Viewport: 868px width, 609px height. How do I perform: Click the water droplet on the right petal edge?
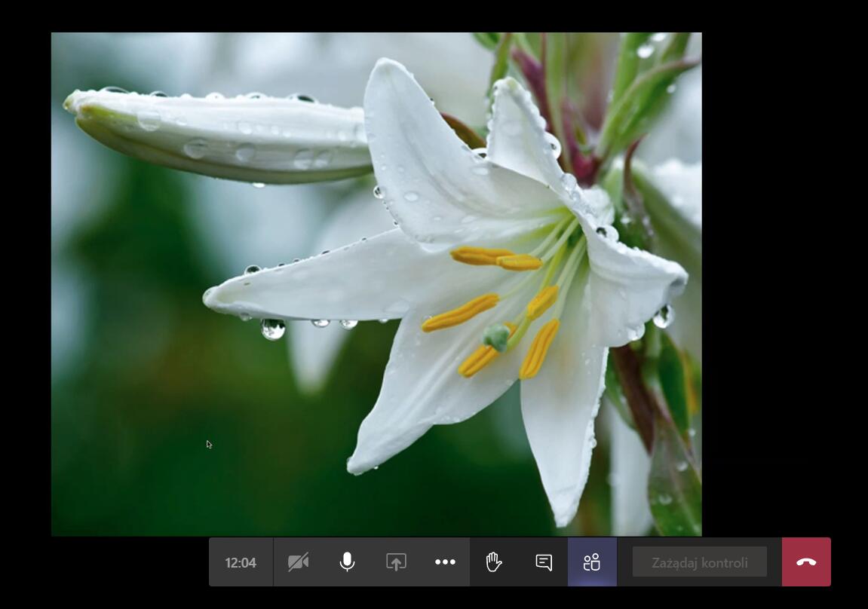[663, 316]
